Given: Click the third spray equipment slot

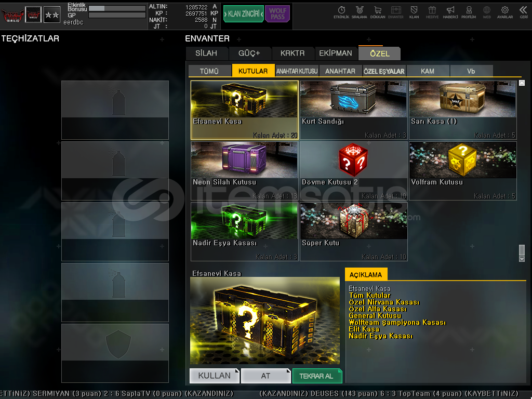Looking at the screenshot, I should 115,231.
